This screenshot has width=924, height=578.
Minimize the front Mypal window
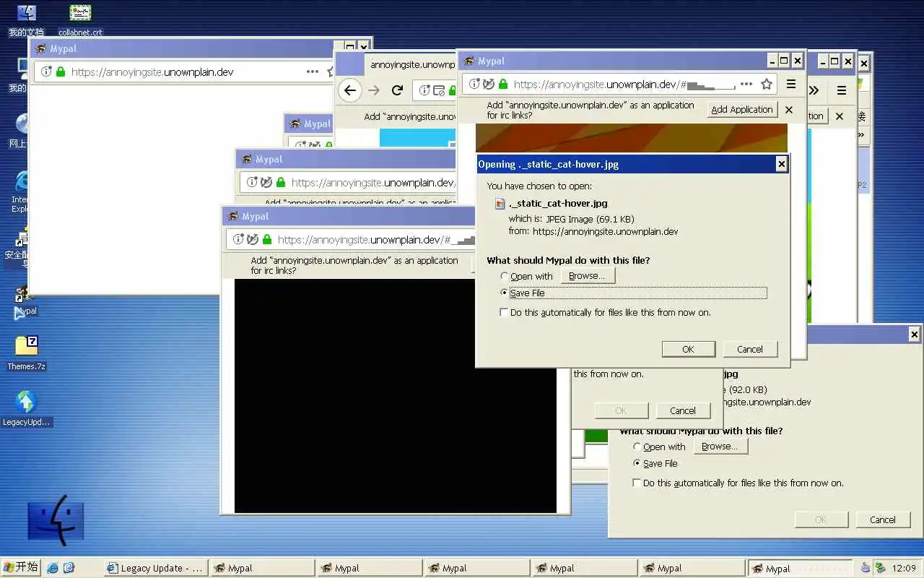click(x=772, y=61)
